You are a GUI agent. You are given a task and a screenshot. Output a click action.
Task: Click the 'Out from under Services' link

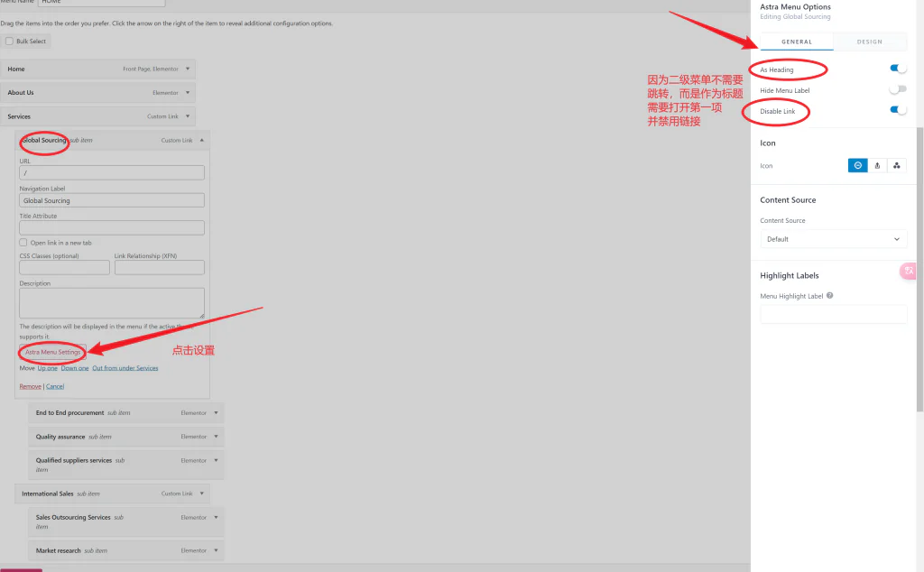[125, 368]
